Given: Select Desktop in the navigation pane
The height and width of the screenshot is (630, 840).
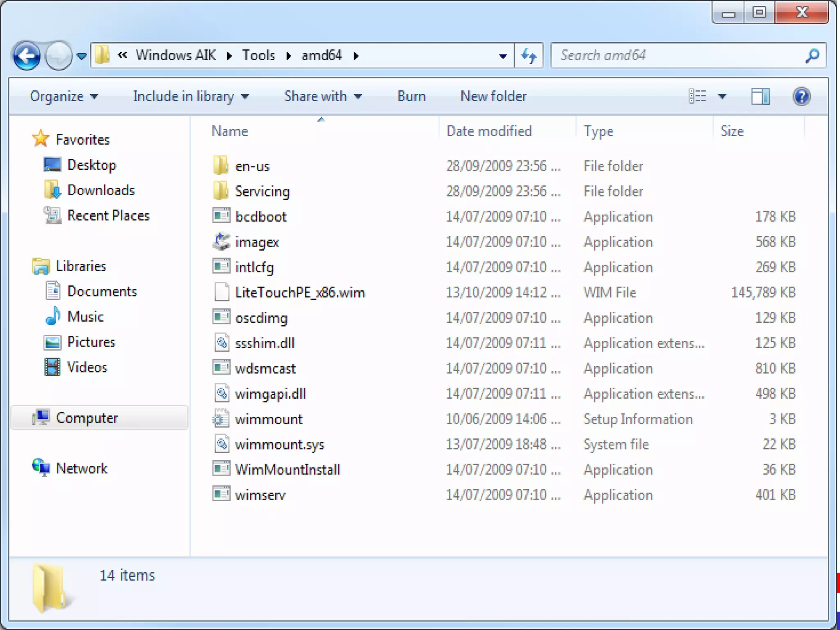Looking at the screenshot, I should click(91, 165).
